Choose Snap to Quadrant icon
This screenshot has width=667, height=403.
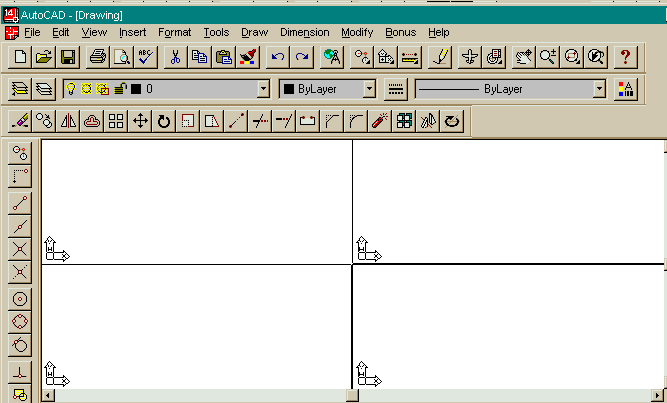[20, 322]
